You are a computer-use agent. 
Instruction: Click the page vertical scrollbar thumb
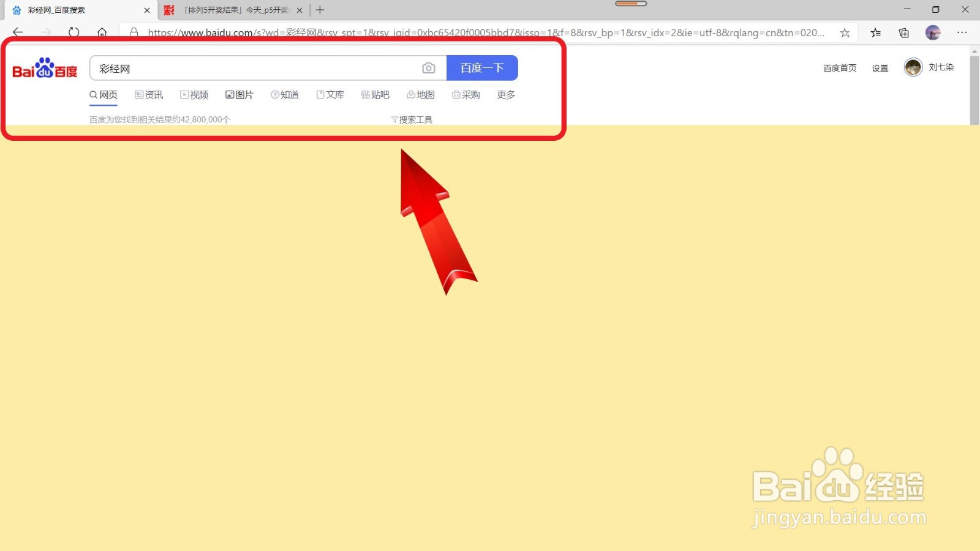pyautogui.click(x=974, y=90)
